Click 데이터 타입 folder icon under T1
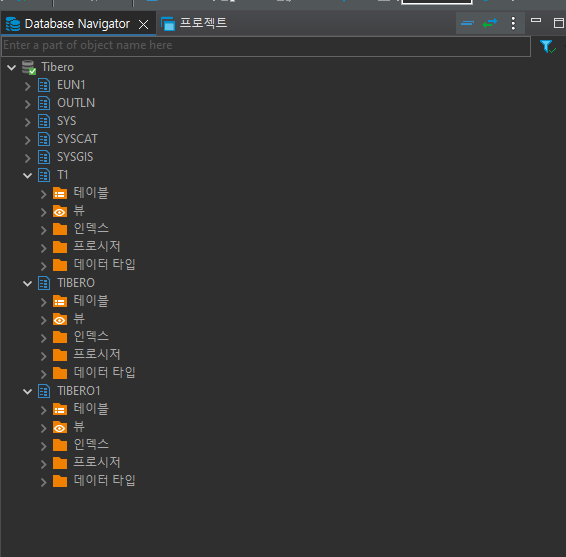 coord(60,265)
